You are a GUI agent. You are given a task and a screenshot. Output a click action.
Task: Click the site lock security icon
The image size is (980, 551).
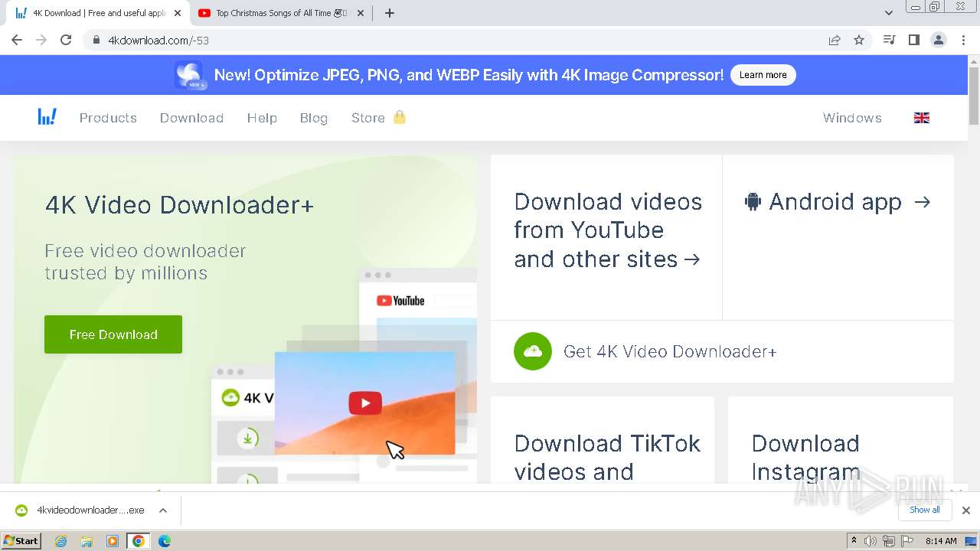click(x=96, y=40)
